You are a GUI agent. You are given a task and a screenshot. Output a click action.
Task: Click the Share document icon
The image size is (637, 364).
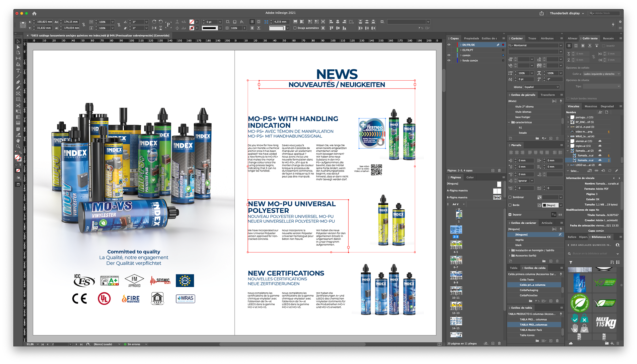[x=541, y=13]
